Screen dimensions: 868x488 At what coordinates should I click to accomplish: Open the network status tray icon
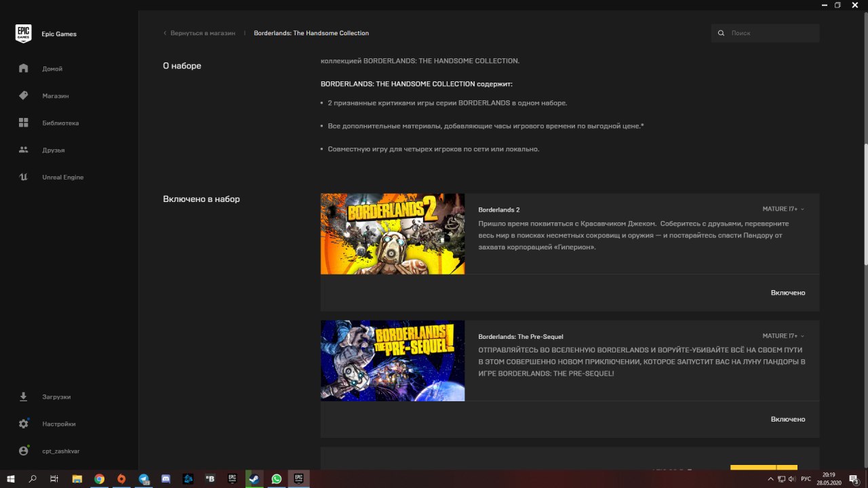[x=781, y=479]
